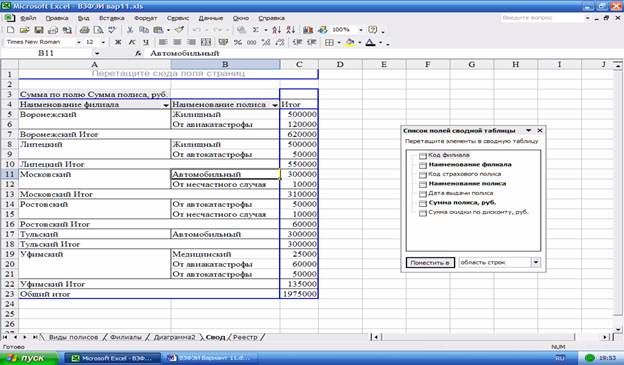Run the Spelling check icon
The width and height of the screenshot is (624, 365).
click(x=112, y=30)
